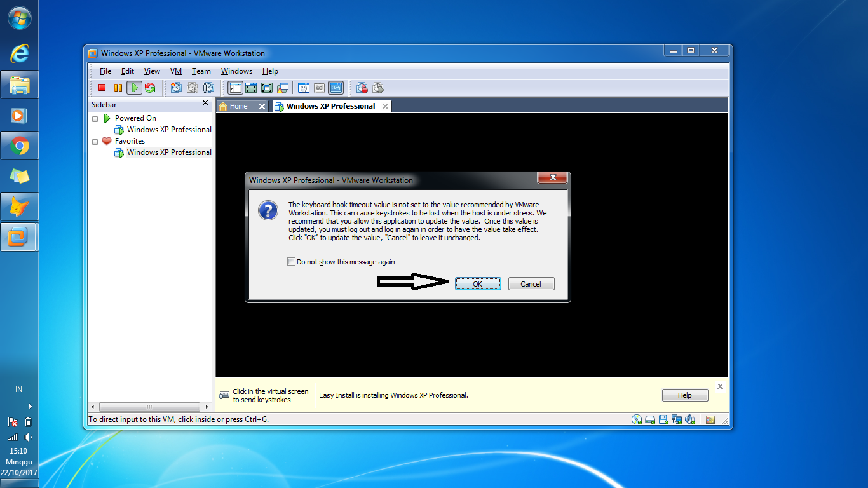Open the VM menu
The height and width of the screenshot is (488, 868).
pyautogui.click(x=176, y=71)
